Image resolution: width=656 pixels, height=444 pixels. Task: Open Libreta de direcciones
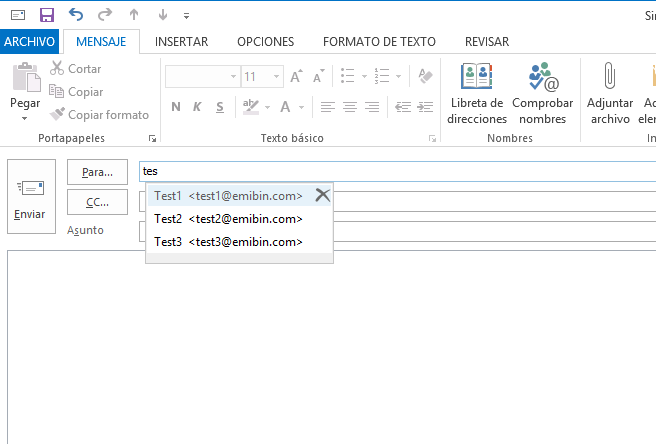click(476, 94)
